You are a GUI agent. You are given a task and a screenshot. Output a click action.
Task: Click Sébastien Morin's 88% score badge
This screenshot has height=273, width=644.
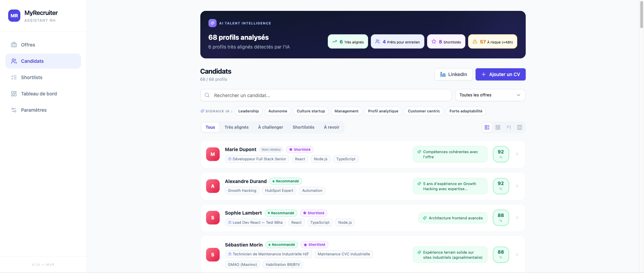coord(501,255)
